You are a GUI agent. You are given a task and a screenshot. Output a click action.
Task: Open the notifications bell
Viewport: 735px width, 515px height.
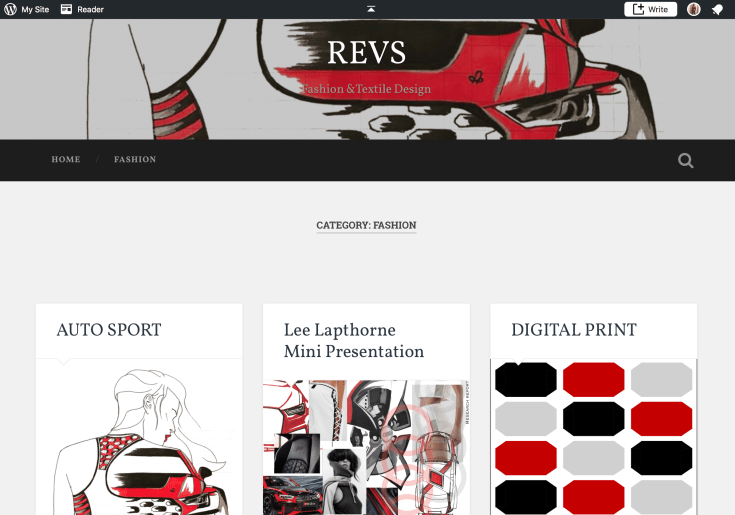[717, 9]
